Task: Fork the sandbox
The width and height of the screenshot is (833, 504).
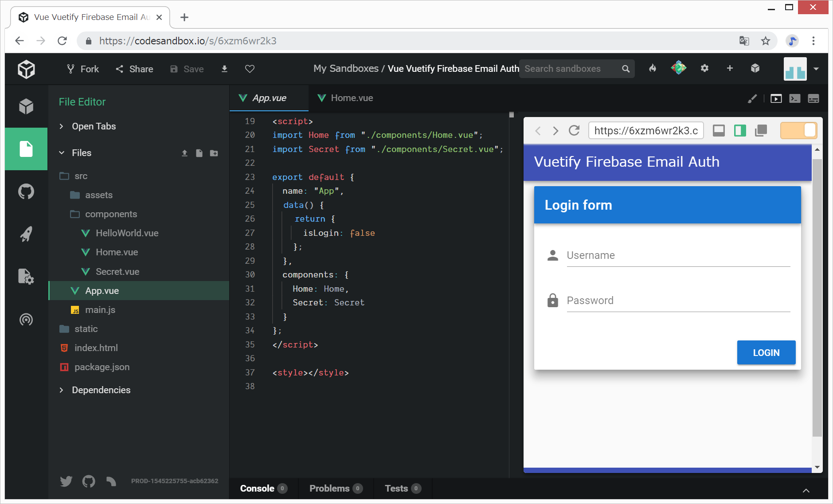Action: click(83, 69)
